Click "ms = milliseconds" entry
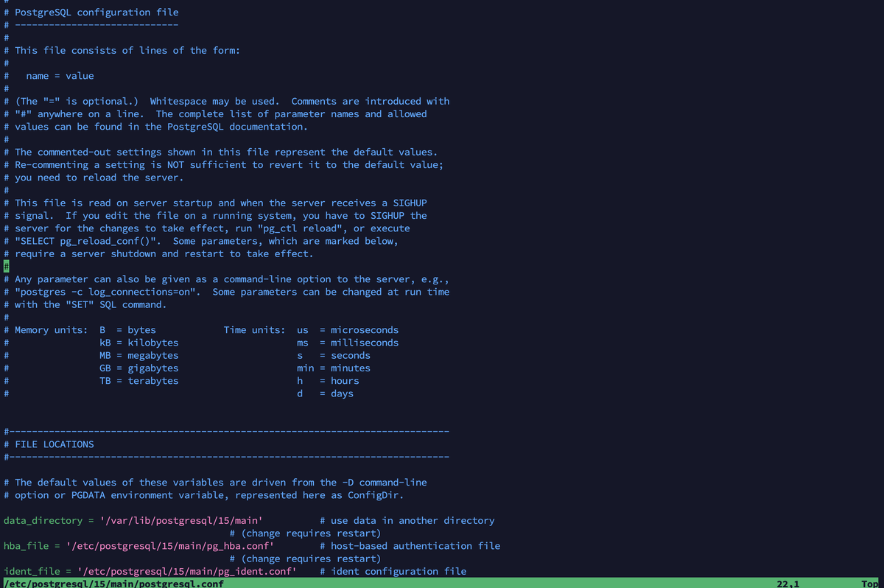Image resolution: width=884 pixels, height=588 pixels. pyautogui.click(x=348, y=343)
